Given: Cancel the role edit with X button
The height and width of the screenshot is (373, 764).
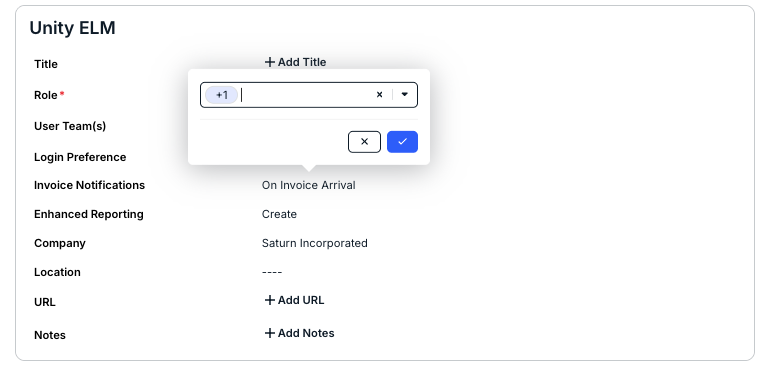Looking at the screenshot, I should (x=364, y=142).
